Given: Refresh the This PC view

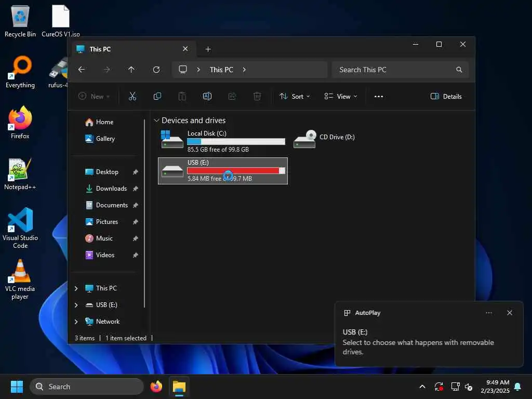Looking at the screenshot, I should (x=156, y=70).
